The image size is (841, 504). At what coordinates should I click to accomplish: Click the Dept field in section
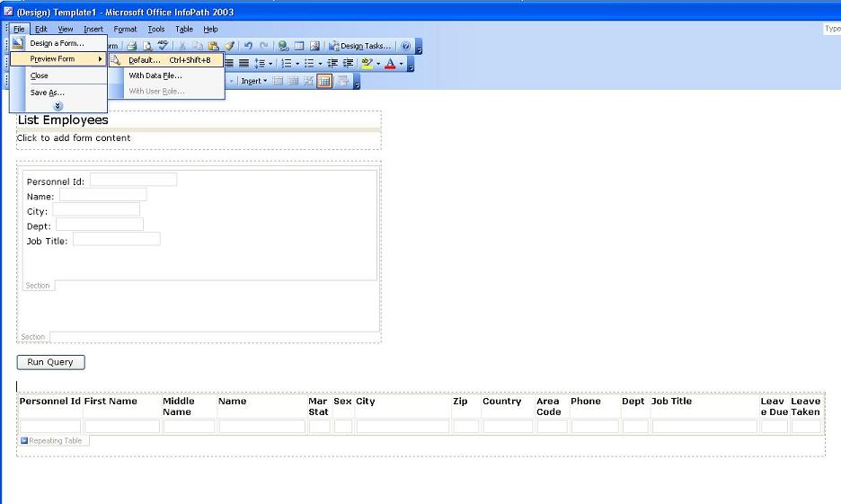pyautogui.click(x=100, y=224)
